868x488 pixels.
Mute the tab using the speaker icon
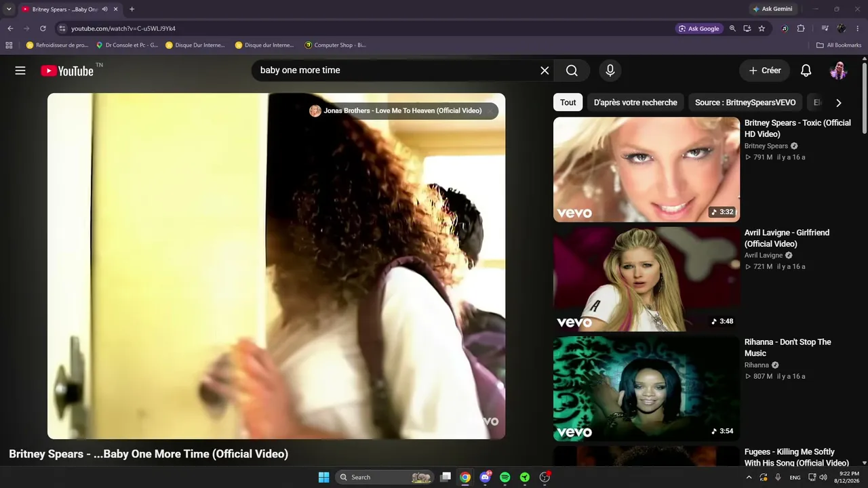pos(105,9)
